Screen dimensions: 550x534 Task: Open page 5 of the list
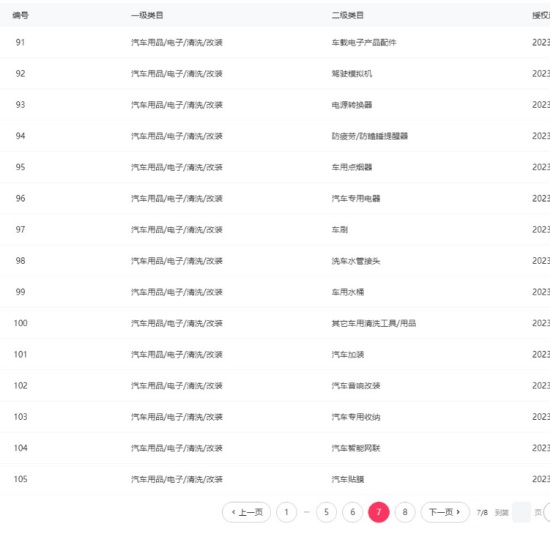pyautogui.click(x=326, y=512)
